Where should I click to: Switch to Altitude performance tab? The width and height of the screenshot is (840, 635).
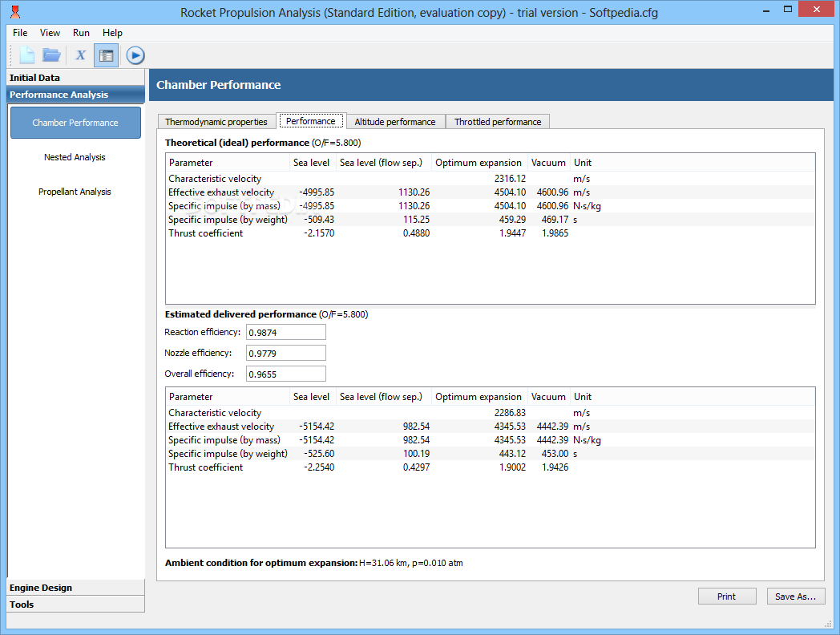click(x=395, y=122)
